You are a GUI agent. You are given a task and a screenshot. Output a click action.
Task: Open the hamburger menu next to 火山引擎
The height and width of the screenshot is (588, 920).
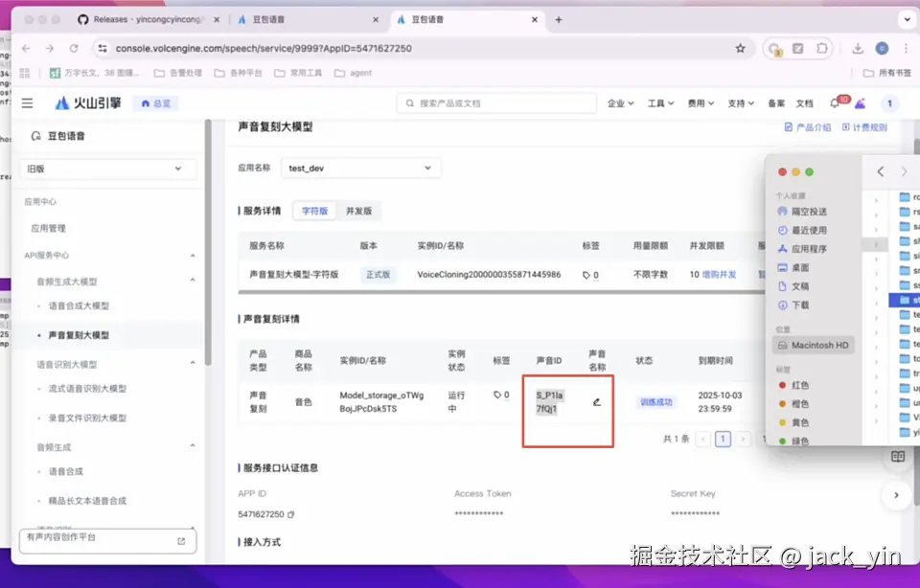click(27, 103)
